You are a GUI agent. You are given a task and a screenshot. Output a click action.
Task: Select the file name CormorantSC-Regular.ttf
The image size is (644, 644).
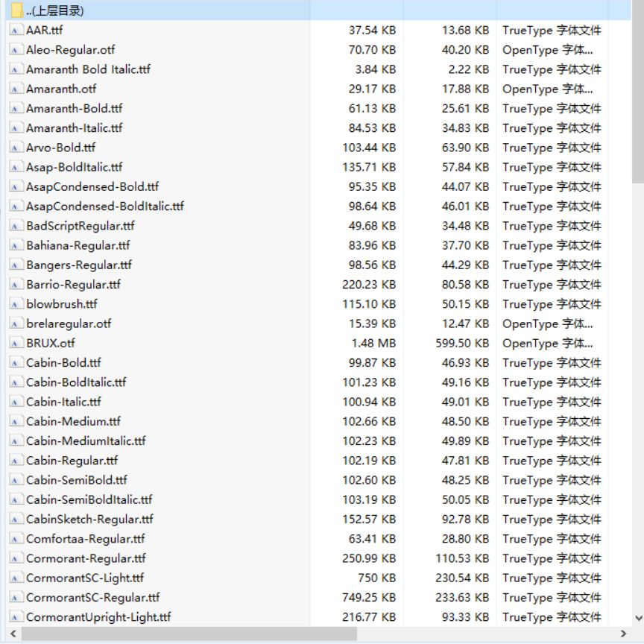pyautogui.click(x=93, y=598)
